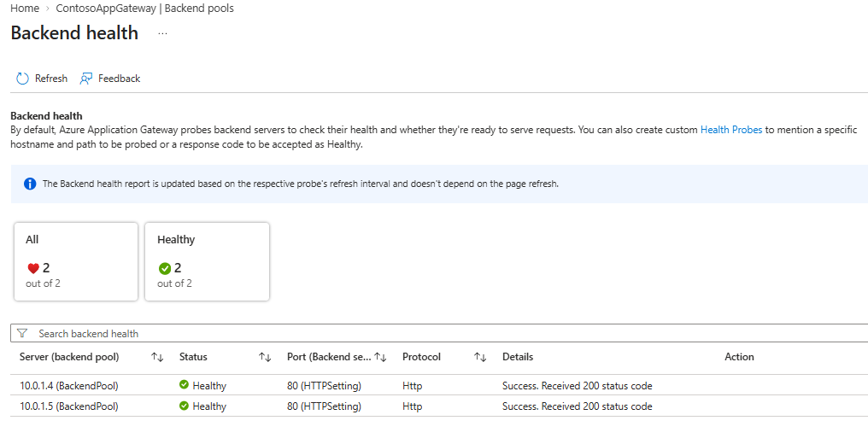868x444 pixels.
Task: Click 'out of 2' in Healthy card
Action: coord(174,283)
